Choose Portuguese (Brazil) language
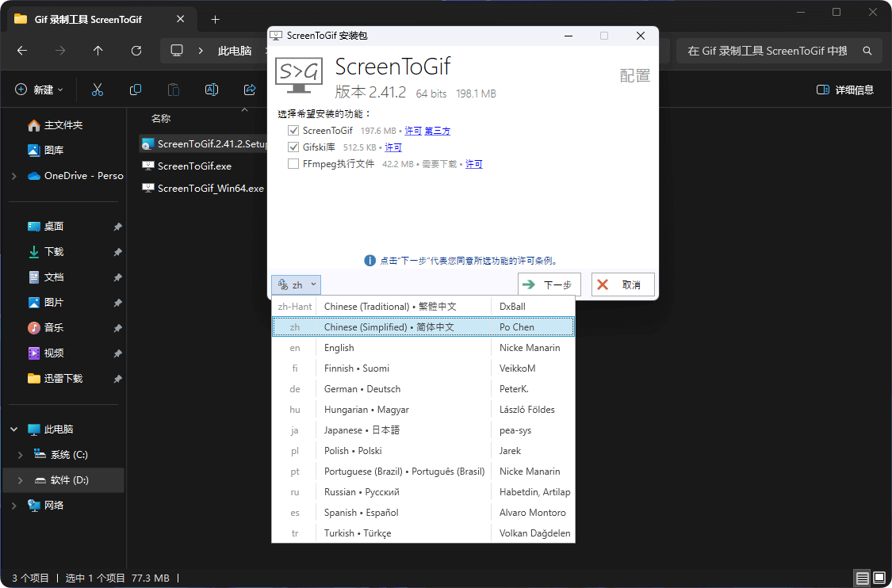 [x=423, y=472]
